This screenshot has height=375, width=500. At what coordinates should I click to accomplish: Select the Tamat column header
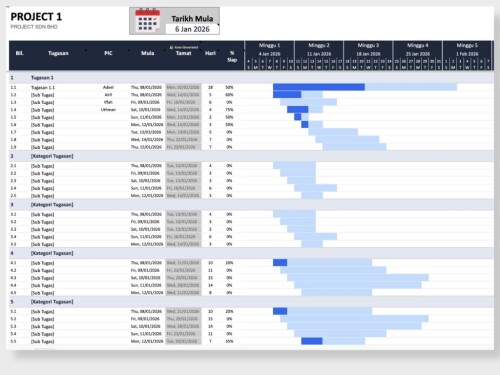click(x=183, y=53)
